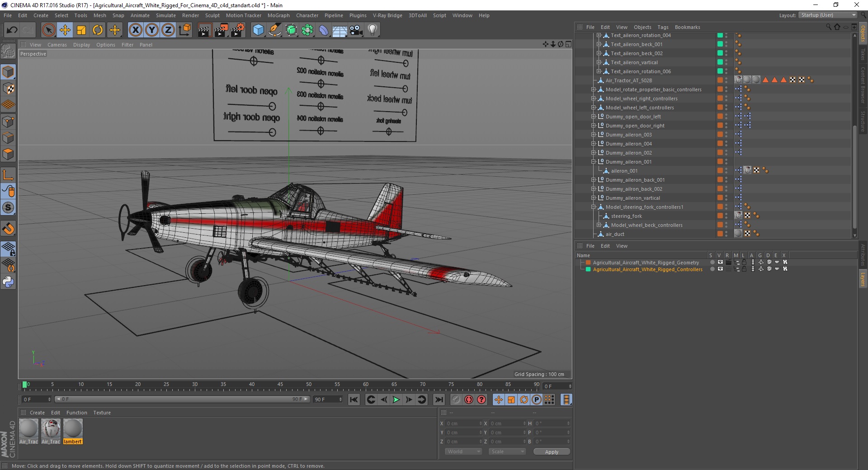This screenshot has width=868, height=470.
Task: Click the Objects manager search icon
Action: 829,27
